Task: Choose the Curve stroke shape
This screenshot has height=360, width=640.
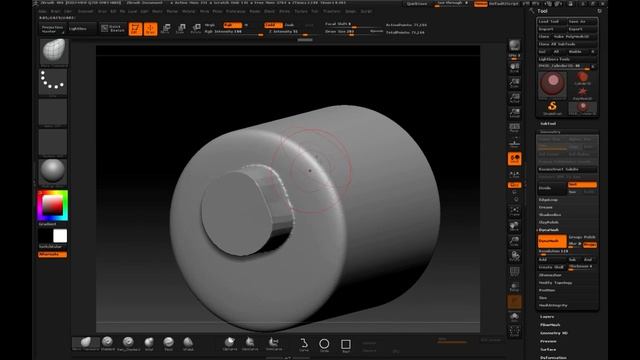Action: point(304,344)
